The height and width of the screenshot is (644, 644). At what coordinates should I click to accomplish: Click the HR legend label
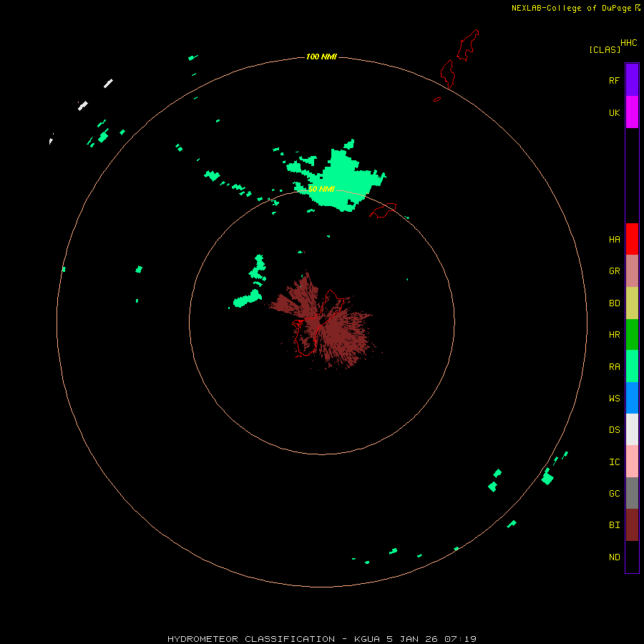(614, 335)
